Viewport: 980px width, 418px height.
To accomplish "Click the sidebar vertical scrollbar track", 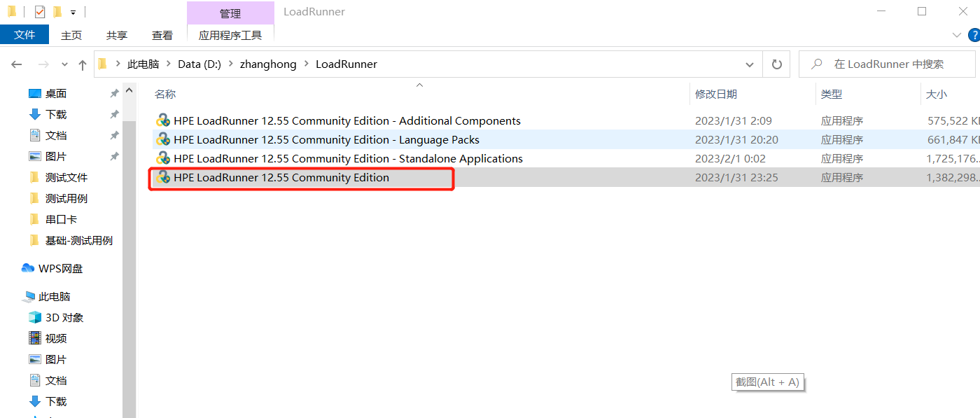I will 129,280.
